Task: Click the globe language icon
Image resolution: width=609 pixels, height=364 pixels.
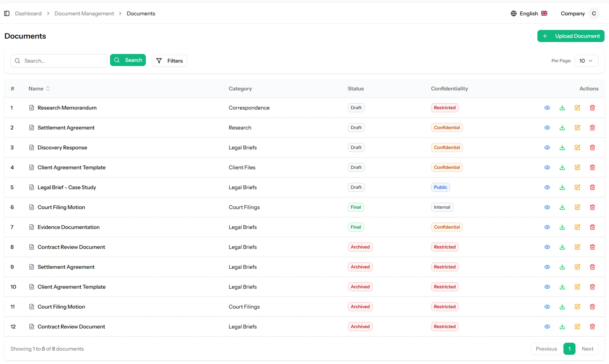Action: point(513,14)
